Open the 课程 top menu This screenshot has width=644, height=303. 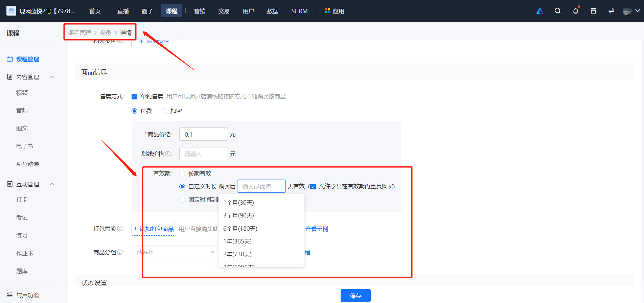172,11
